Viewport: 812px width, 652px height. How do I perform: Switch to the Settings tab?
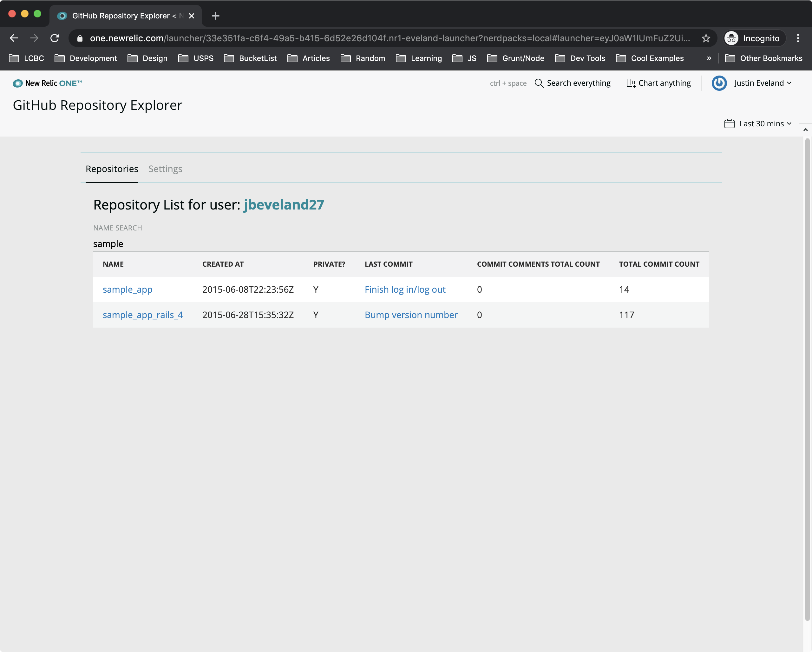pyautogui.click(x=165, y=169)
